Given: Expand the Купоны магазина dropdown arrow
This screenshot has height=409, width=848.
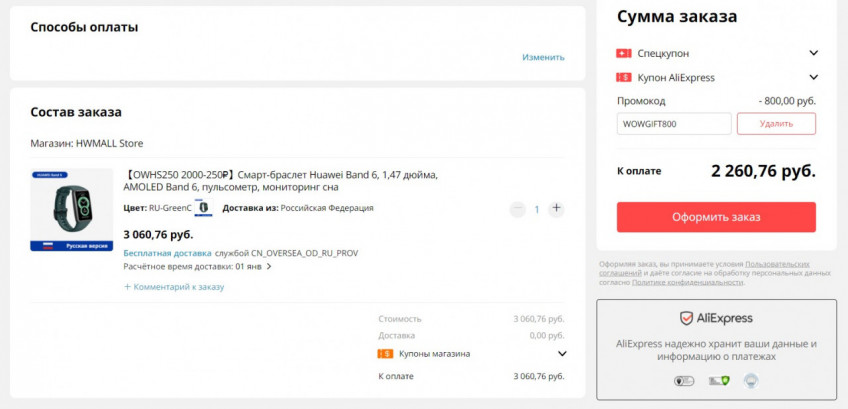Looking at the screenshot, I should [x=562, y=354].
